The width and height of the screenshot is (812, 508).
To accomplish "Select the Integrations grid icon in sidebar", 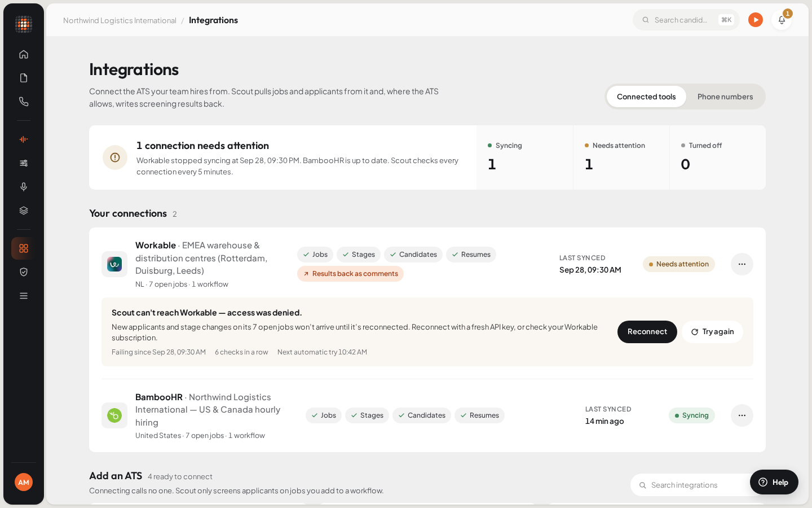I will [x=24, y=248].
